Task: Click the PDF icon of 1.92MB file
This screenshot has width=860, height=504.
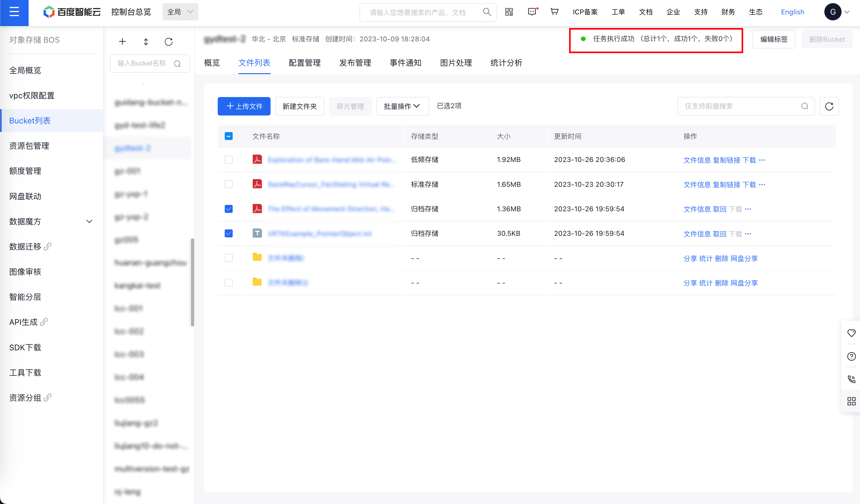Action: pyautogui.click(x=257, y=159)
